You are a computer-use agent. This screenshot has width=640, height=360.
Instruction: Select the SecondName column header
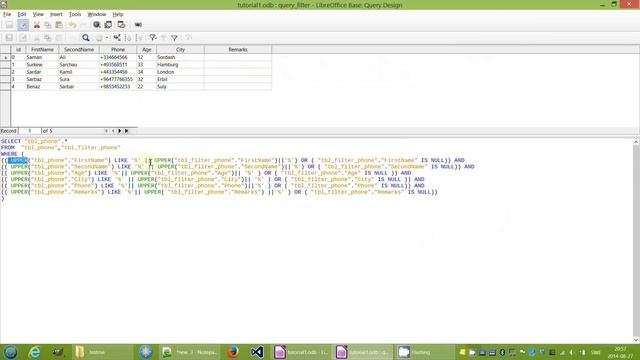coord(79,49)
